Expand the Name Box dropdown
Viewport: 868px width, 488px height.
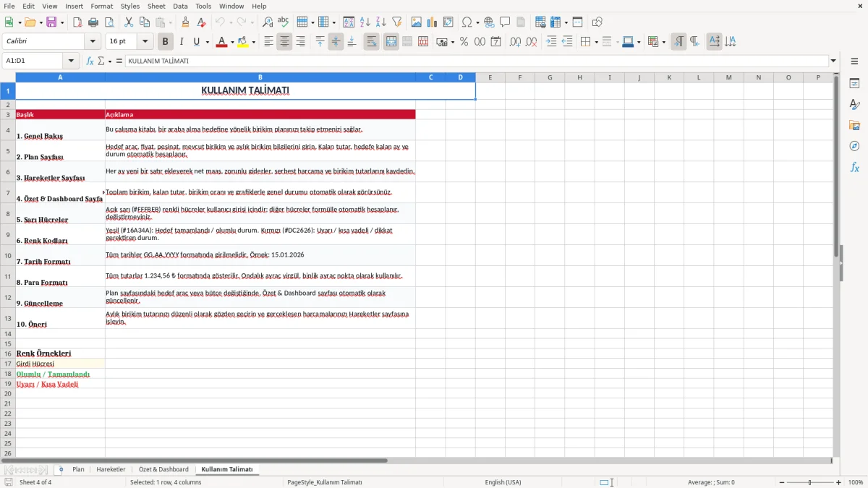click(70, 61)
